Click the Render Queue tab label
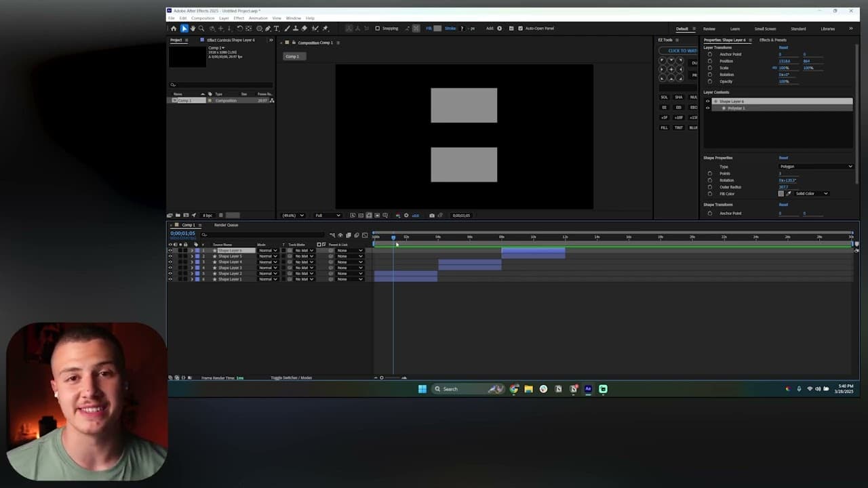The image size is (868, 488). [x=225, y=225]
